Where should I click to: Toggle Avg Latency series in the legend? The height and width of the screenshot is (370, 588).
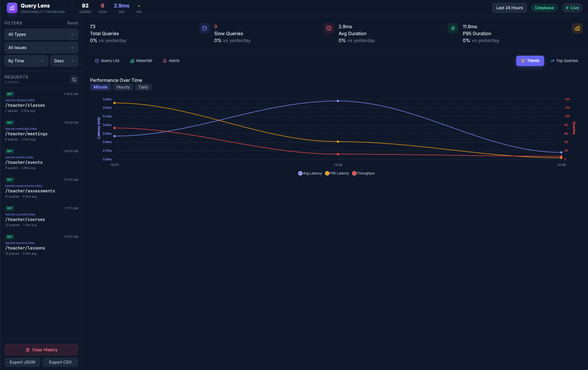pos(310,173)
